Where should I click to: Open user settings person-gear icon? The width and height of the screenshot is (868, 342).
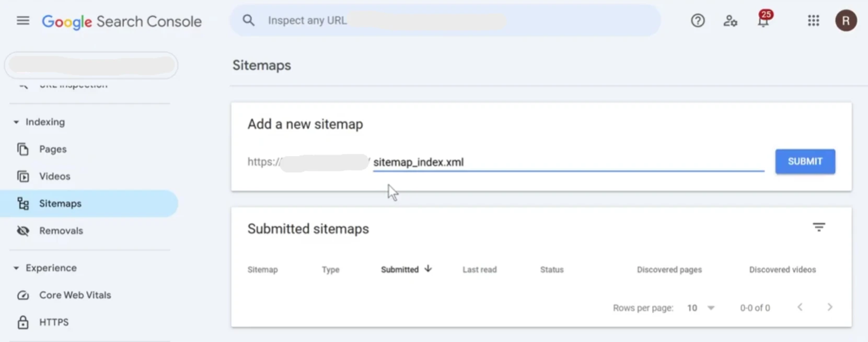click(730, 21)
